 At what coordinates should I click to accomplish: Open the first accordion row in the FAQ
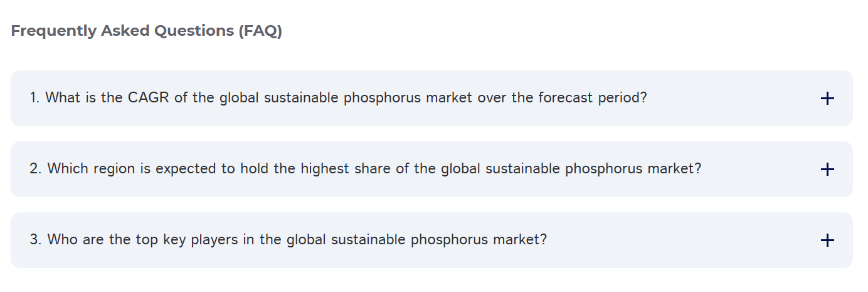point(431,99)
